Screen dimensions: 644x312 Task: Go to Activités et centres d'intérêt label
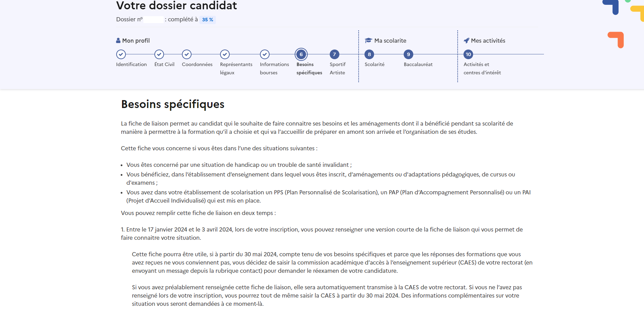click(482, 68)
